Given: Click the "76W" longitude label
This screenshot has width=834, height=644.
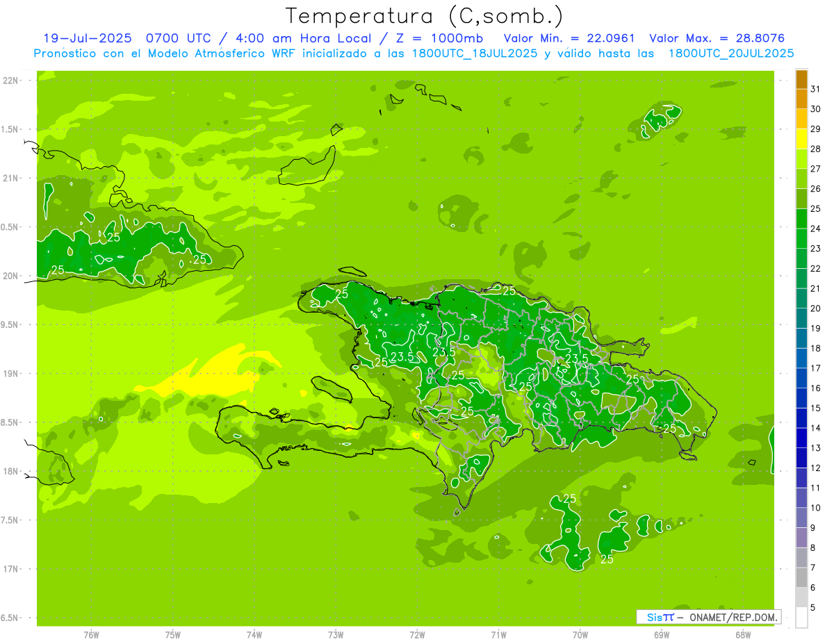Looking at the screenshot, I should point(91,635).
